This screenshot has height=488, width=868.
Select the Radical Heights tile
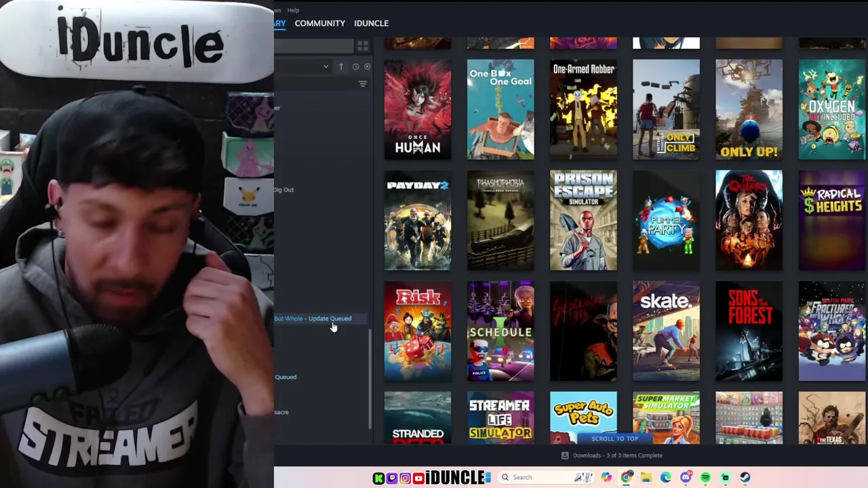pyautogui.click(x=832, y=220)
